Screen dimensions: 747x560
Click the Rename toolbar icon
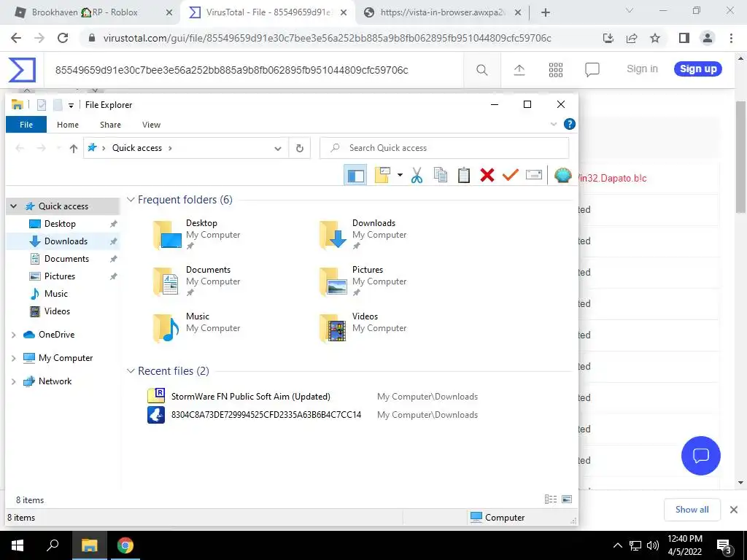pos(533,175)
